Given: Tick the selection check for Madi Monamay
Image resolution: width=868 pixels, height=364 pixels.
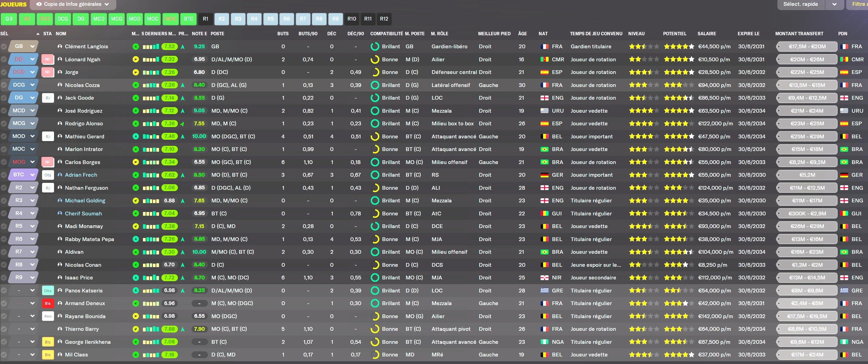Looking at the screenshot, I should pyautogui.click(x=4, y=226).
